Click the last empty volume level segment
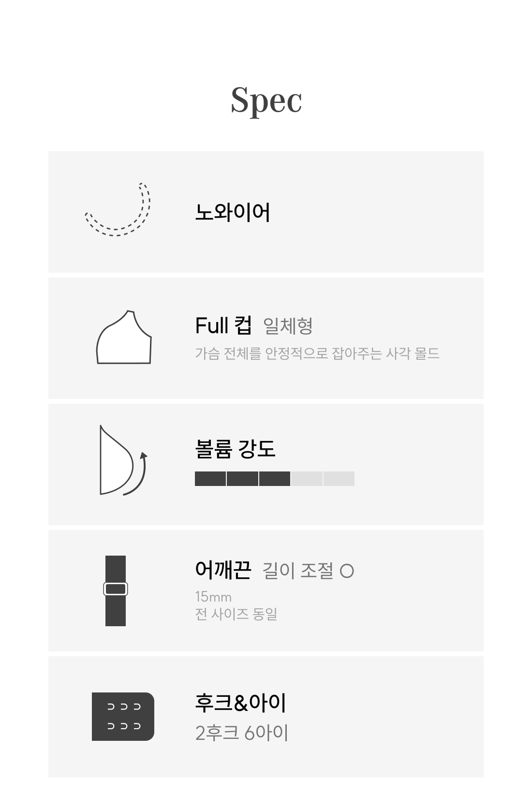 pyautogui.click(x=339, y=479)
